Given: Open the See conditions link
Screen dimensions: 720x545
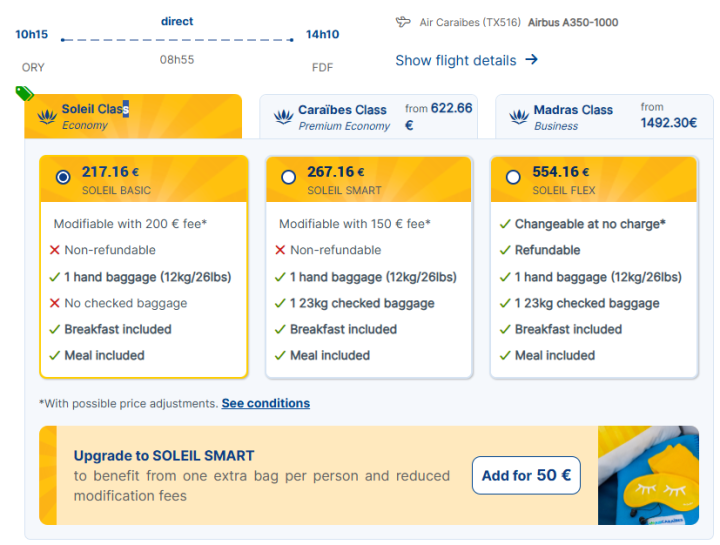Looking at the screenshot, I should tap(265, 404).
